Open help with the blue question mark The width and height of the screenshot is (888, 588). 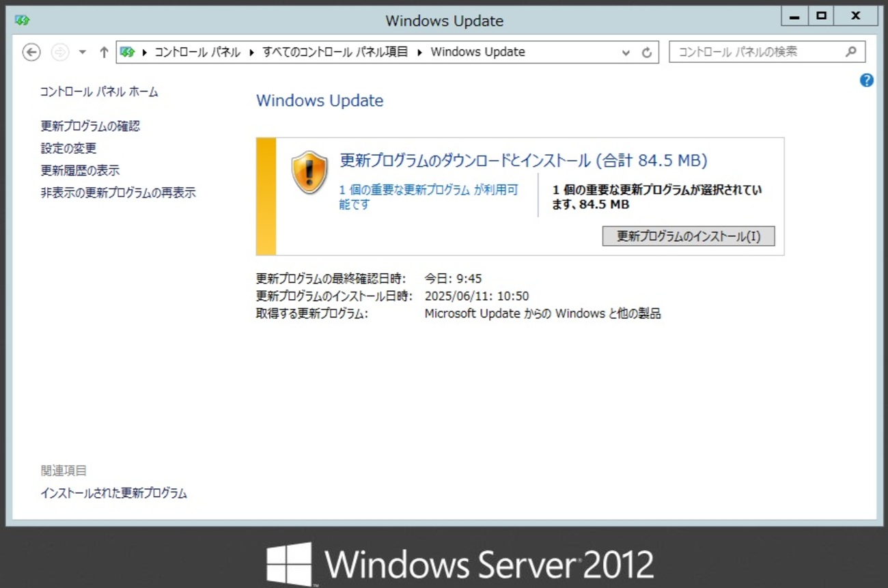[x=866, y=81]
